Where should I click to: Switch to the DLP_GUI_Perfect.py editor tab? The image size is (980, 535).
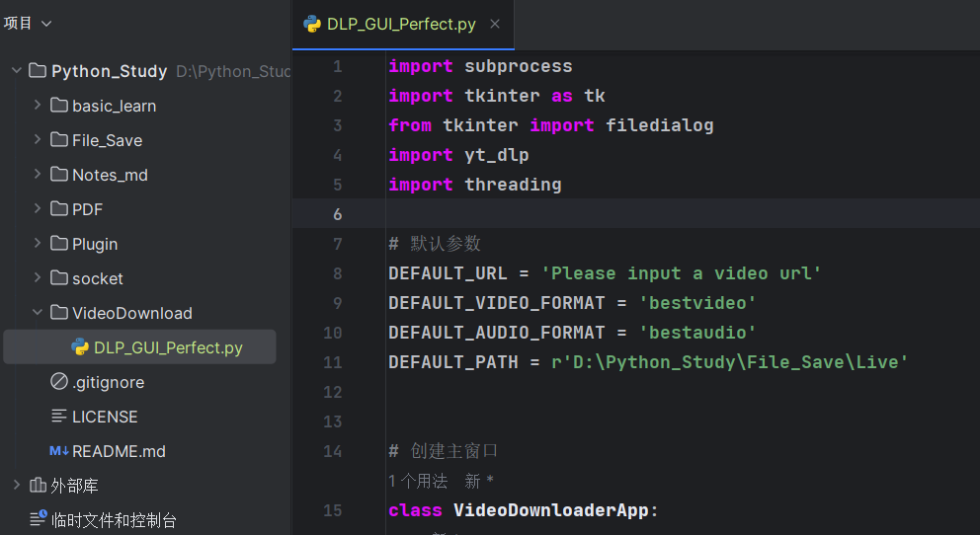pos(402,25)
